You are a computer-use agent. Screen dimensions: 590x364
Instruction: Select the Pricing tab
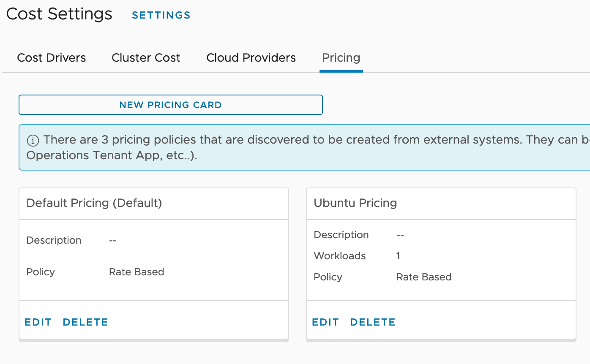pyautogui.click(x=341, y=58)
